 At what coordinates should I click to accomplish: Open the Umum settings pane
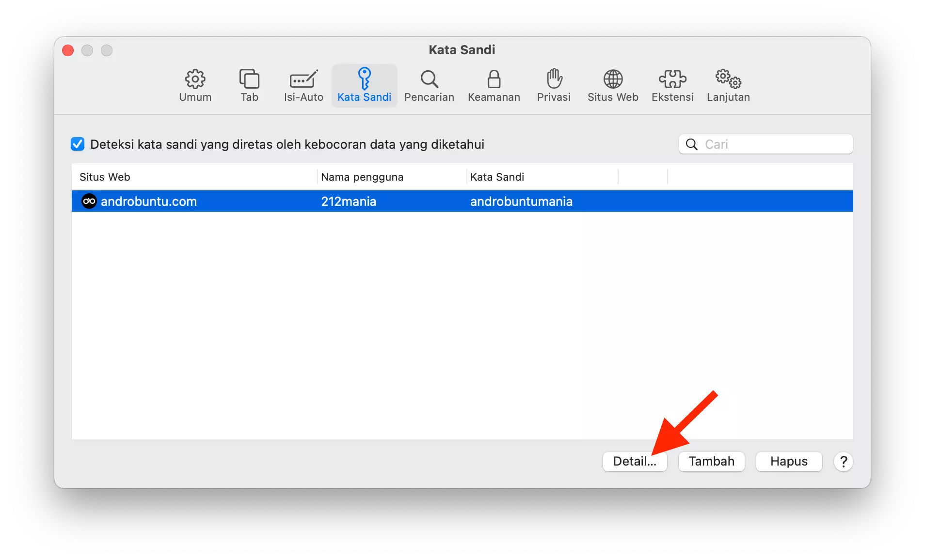(195, 85)
